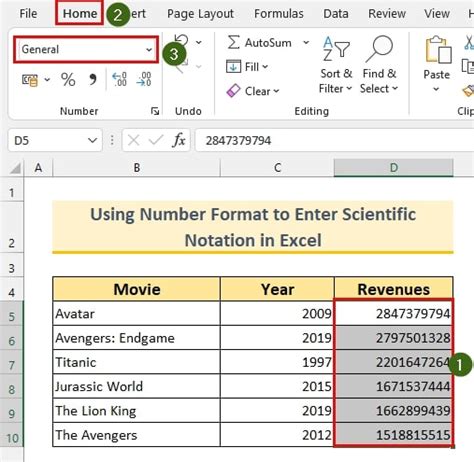Viewport: 474px width, 462px height.
Task: Select revenue cell 1671537444
Action: (393, 387)
